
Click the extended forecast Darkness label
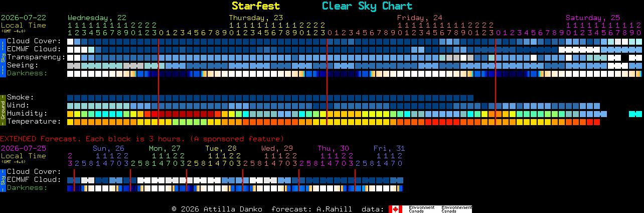point(27,187)
